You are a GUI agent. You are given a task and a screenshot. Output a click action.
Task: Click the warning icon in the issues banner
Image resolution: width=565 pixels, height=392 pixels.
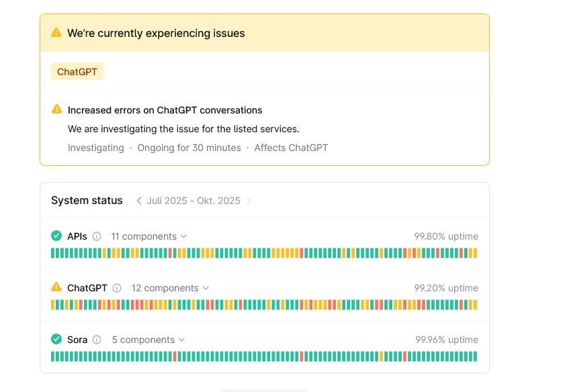pos(56,31)
